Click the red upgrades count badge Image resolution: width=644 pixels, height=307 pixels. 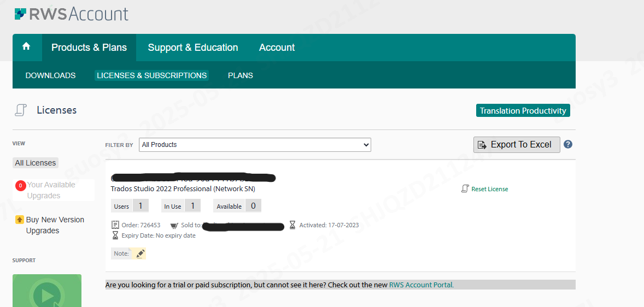(x=21, y=186)
